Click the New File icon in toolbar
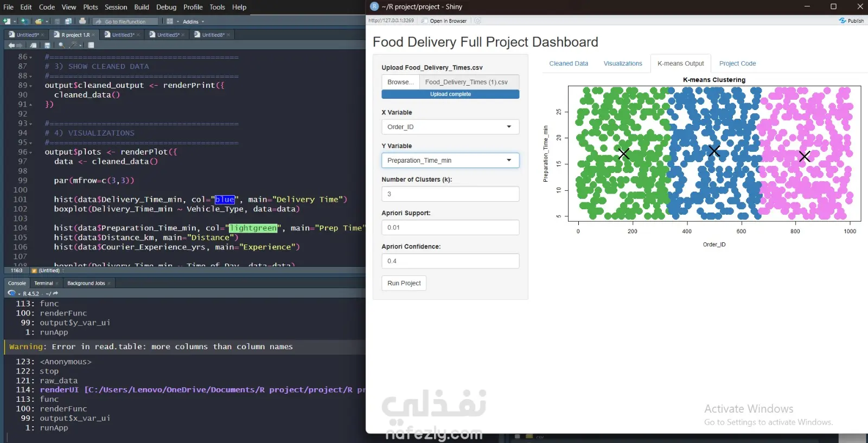The height and width of the screenshot is (443, 868). pyautogui.click(x=7, y=21)
